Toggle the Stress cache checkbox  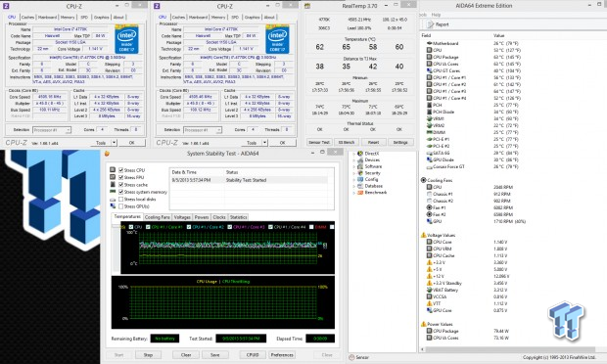pos(121,185)
